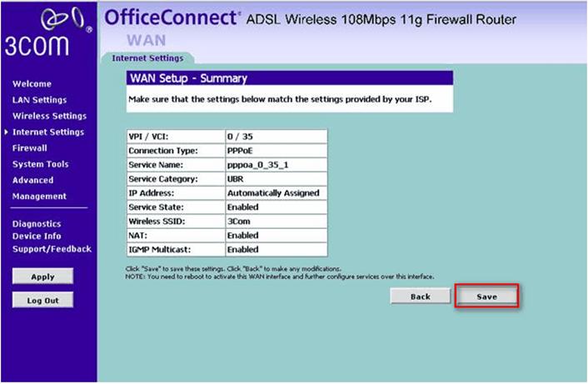588x384 pixels.
Task: Open the Firewall section
Action: 30,148
